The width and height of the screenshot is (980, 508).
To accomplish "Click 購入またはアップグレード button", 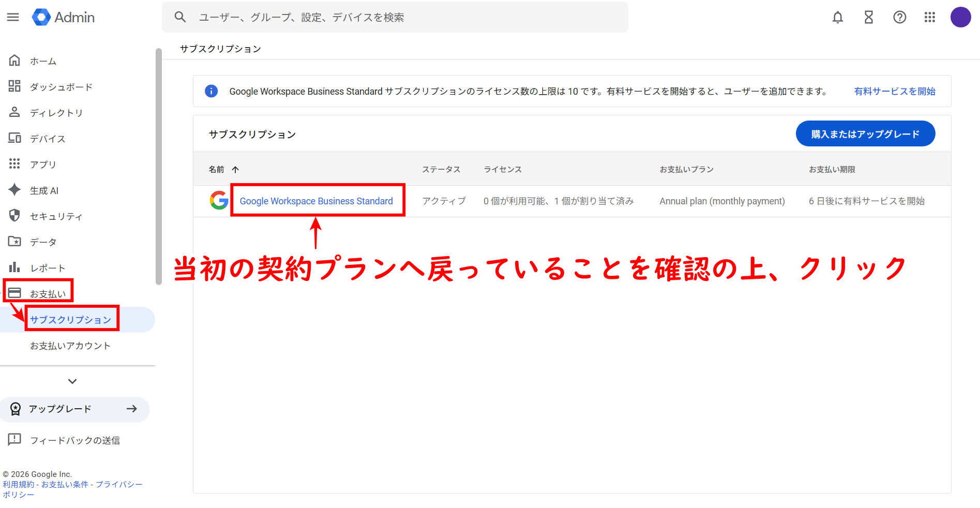I will click(865, 134).
